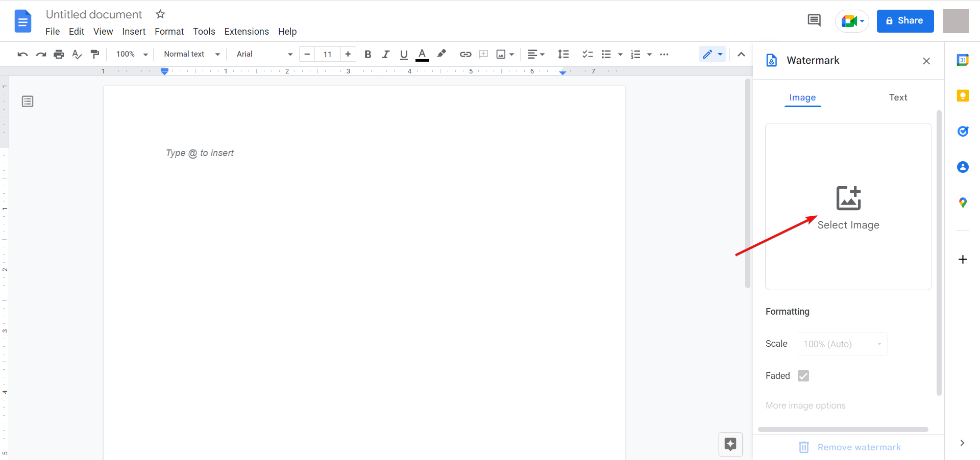Click the font size field showing 11

pos(328,54)
